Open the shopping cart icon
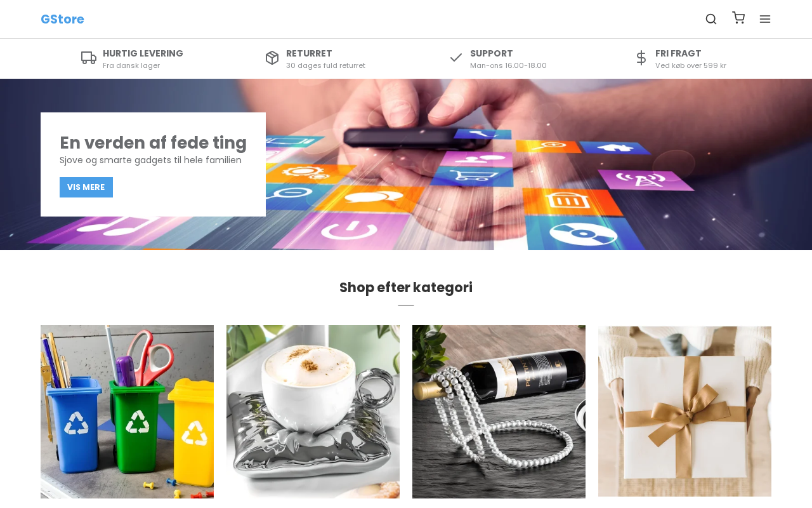Image resolution: width=812 pixels, height=508 pixels. tap(738, 18)
